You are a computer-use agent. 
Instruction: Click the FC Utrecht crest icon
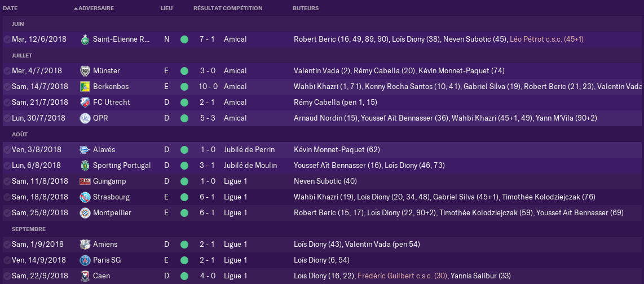click(85, 102)
